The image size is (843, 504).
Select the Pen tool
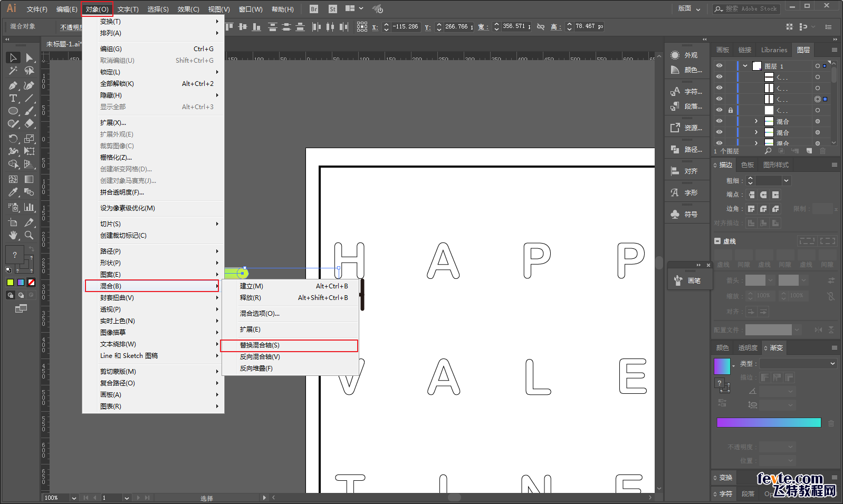13,85
